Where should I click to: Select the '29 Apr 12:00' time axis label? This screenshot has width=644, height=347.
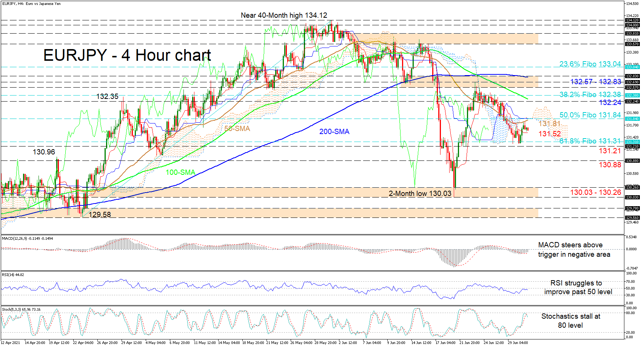(131, 343)
